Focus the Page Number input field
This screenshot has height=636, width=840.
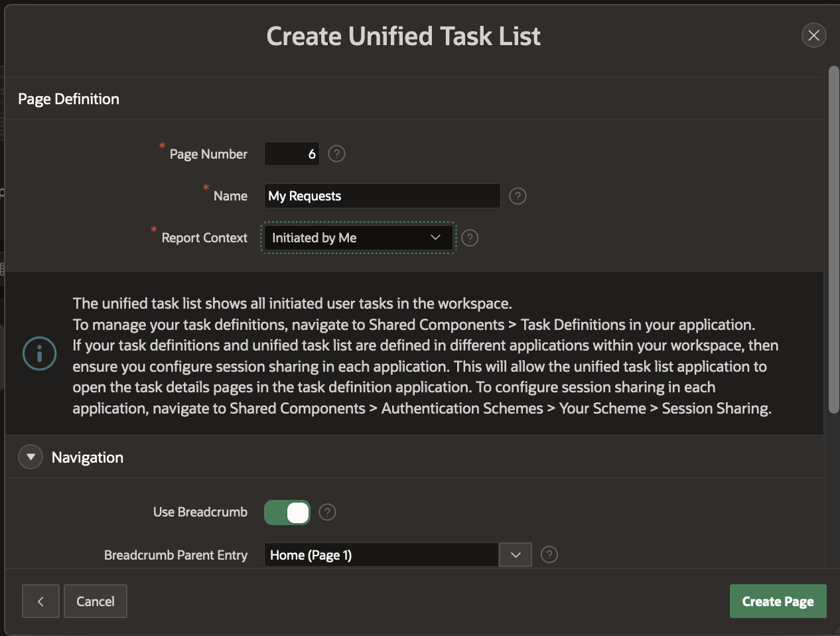coord(291,154)
